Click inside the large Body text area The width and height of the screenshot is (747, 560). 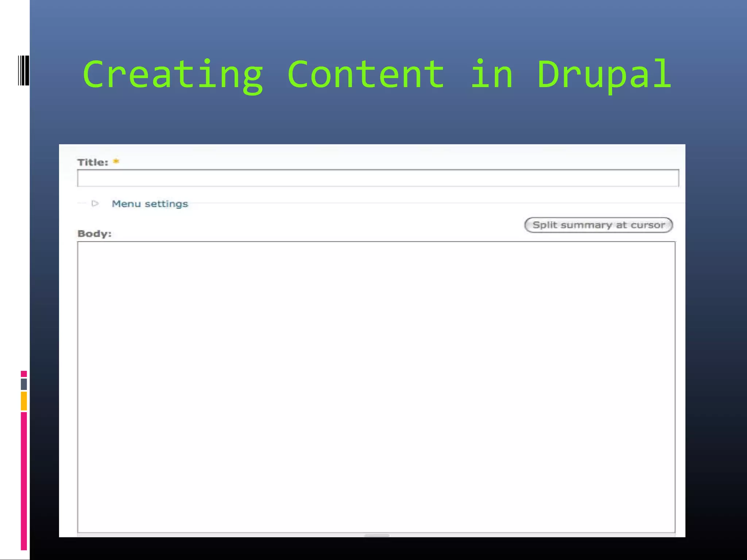(x=376, y=386)
